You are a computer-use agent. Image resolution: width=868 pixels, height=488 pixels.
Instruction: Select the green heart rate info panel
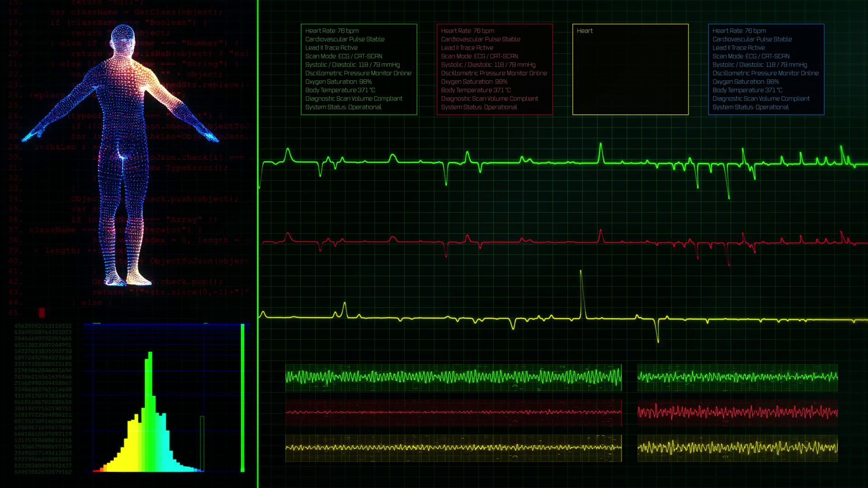359,69
